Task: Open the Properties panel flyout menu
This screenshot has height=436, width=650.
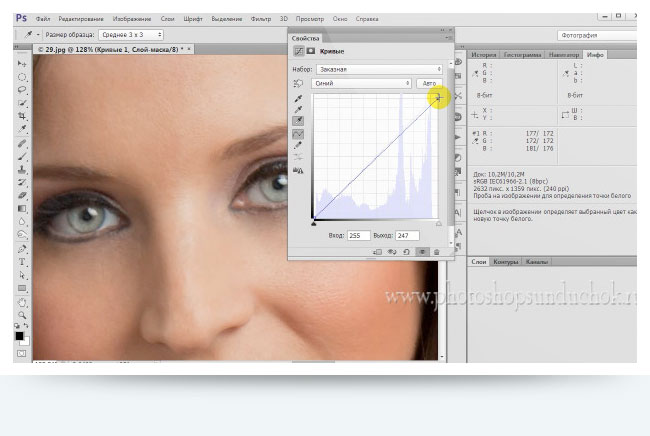Action: (x=449, y=38)
